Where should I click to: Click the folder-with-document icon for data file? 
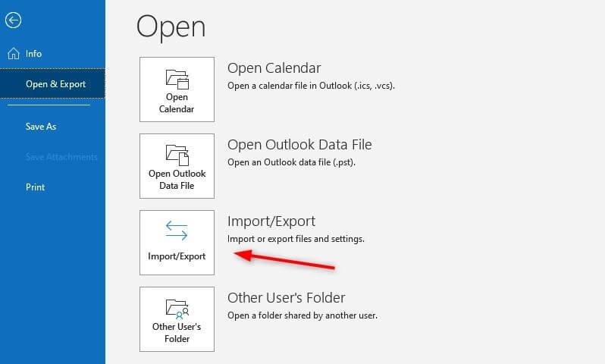[x=177, y=155]
